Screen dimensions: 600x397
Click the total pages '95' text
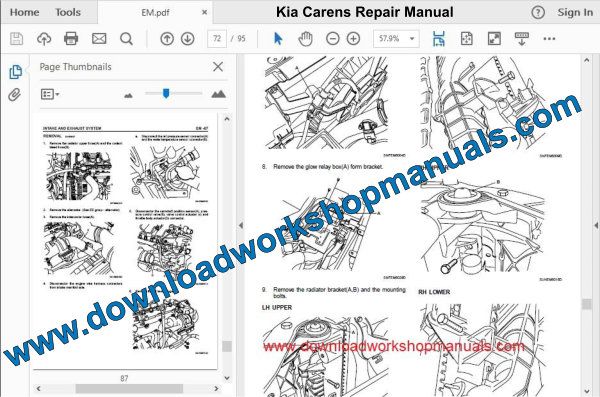241,39
